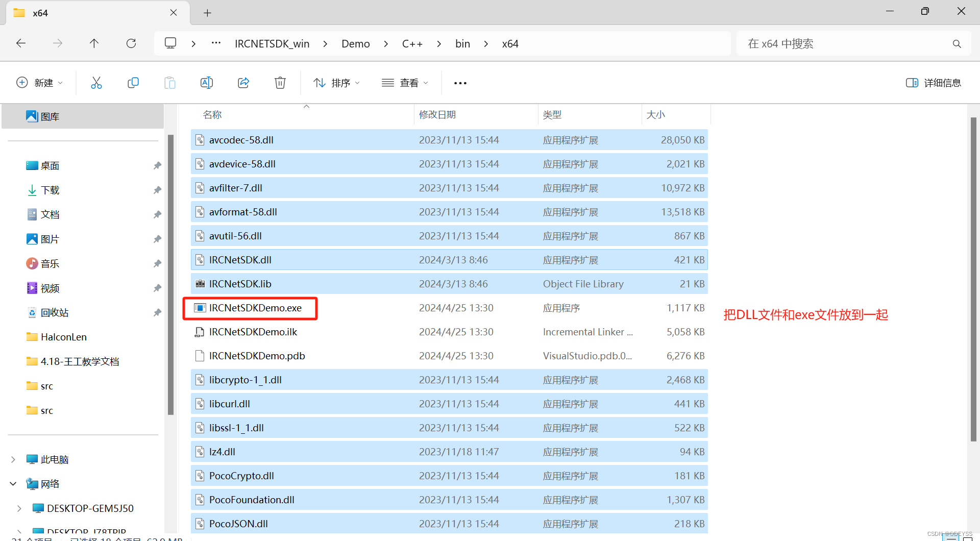The image size is (980, 541).
Task: Select file libcrypto-1_1.dll
Action: click(x=449, y=380)
